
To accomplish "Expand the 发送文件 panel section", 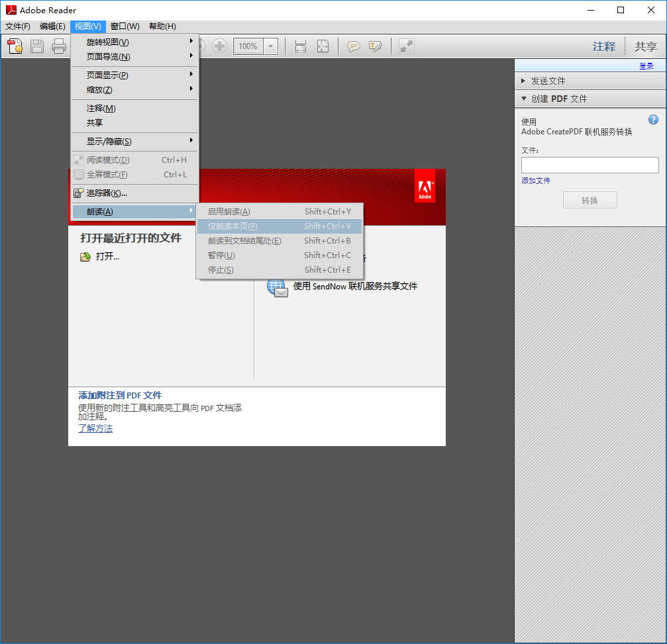I will click(x=590, y=81).
